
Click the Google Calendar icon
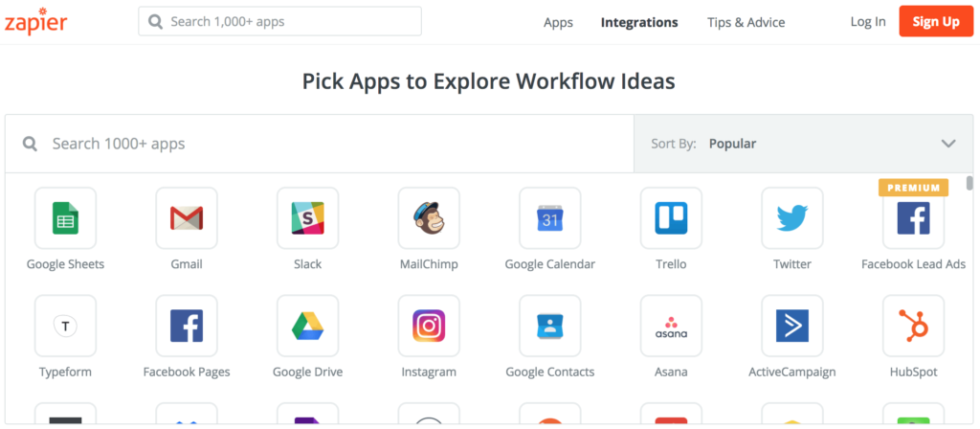550,218
